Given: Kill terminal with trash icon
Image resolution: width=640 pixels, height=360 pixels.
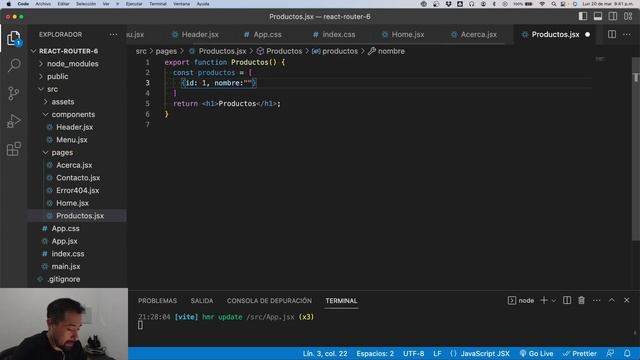Looking at the screenshot, I should pyautogui.click(x=581, y=300).
